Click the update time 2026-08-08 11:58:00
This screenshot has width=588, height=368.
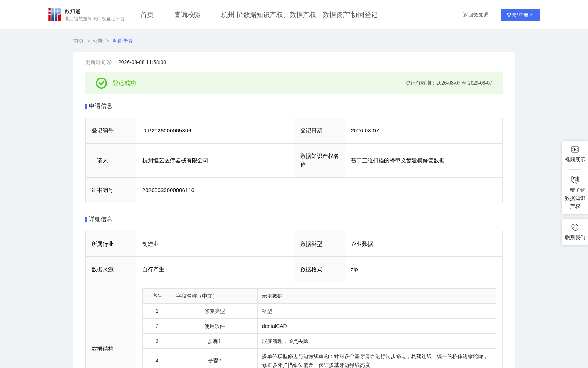tap(142, 63)
